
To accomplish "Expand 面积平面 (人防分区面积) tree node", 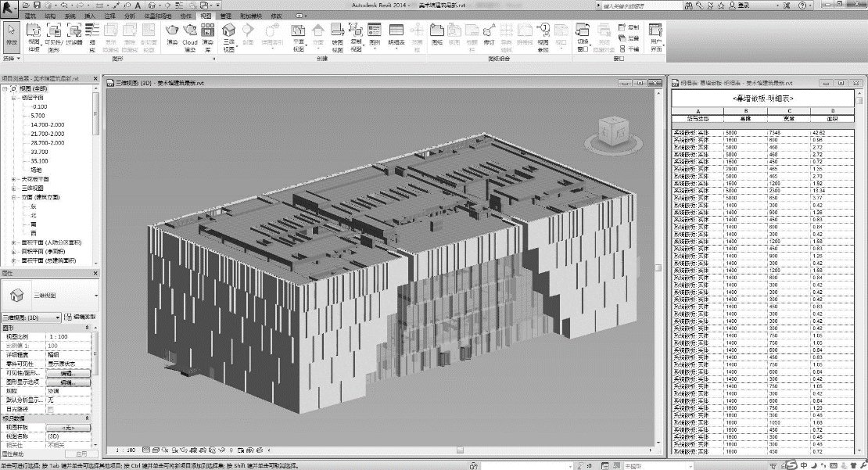I will pos(14,242).
